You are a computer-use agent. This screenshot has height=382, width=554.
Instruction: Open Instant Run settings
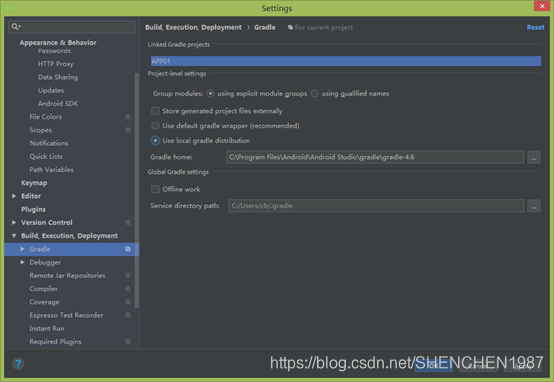[47, 328]
